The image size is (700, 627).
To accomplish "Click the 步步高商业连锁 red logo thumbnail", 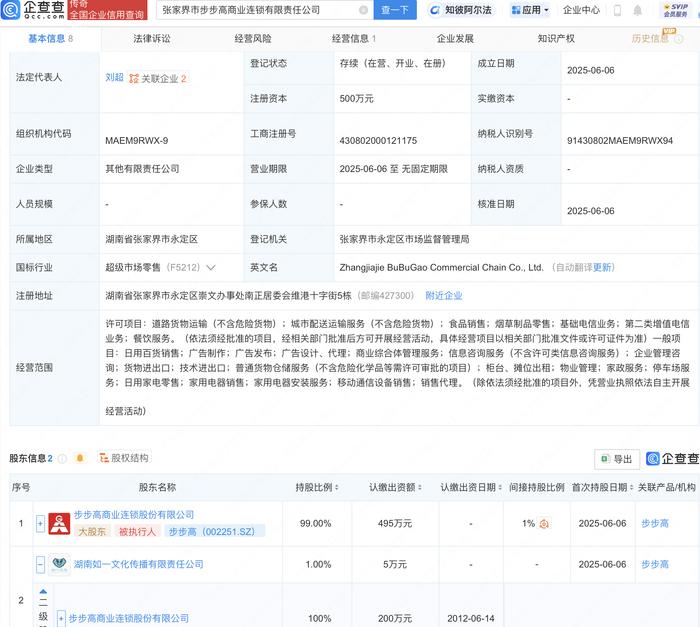I will 59,523.
